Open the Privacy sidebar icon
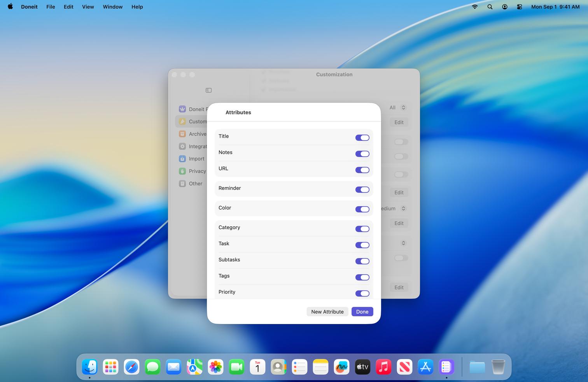Screen dimensions: 588x382 [x=182, y=171]
